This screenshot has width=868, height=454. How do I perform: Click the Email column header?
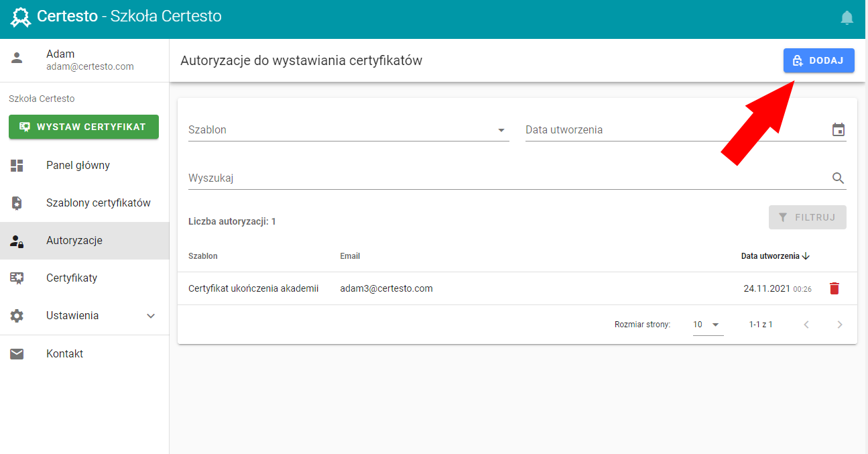tap(350, 256)
